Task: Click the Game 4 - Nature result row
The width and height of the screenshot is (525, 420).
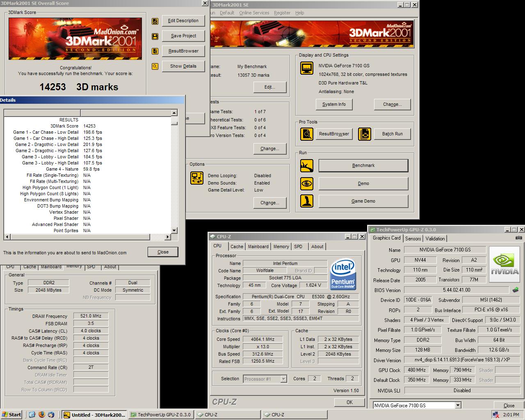Action: click(88, 169)
